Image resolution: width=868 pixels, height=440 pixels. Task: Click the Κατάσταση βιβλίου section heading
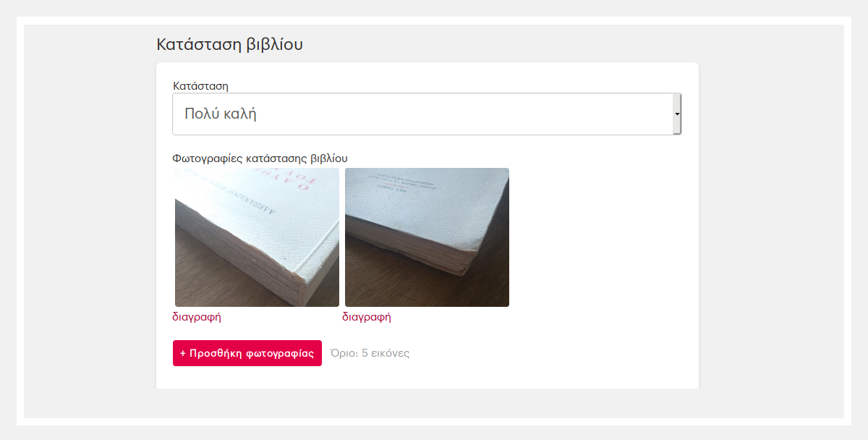tap(229, 44)
